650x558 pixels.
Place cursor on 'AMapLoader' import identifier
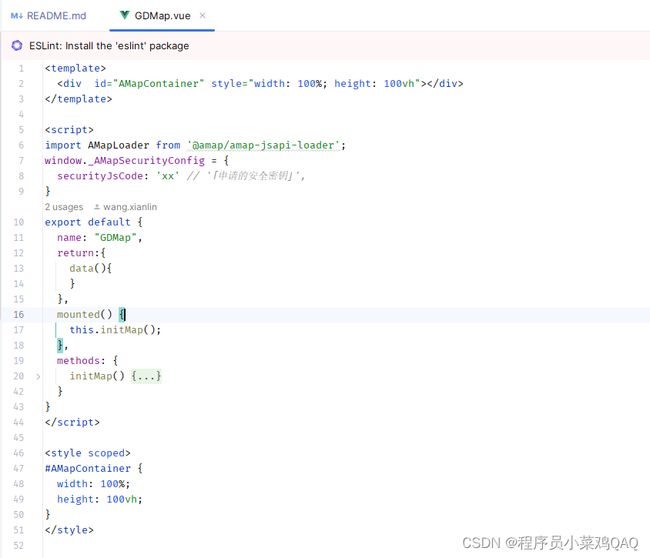click(x=118, y=145)
